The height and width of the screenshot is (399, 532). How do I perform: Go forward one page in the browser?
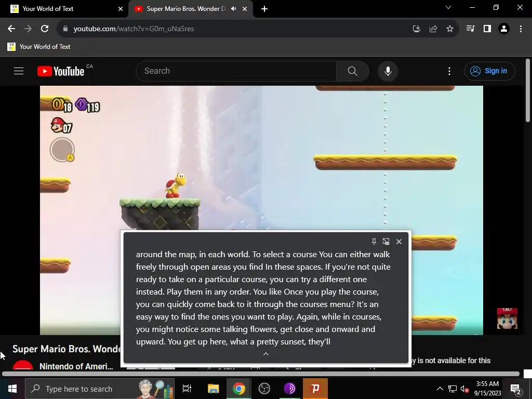click(28, 29)
